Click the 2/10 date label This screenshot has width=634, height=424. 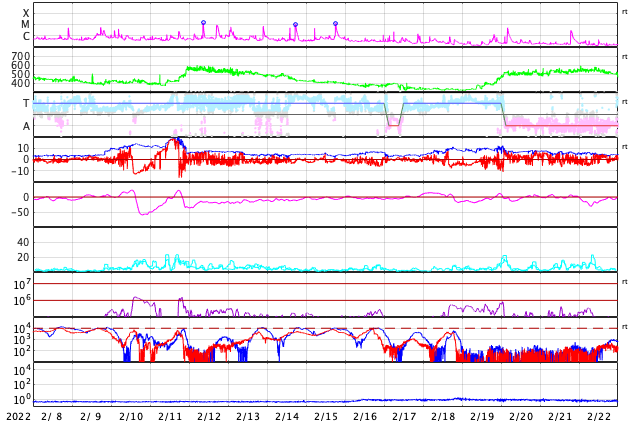coord(131,417)
